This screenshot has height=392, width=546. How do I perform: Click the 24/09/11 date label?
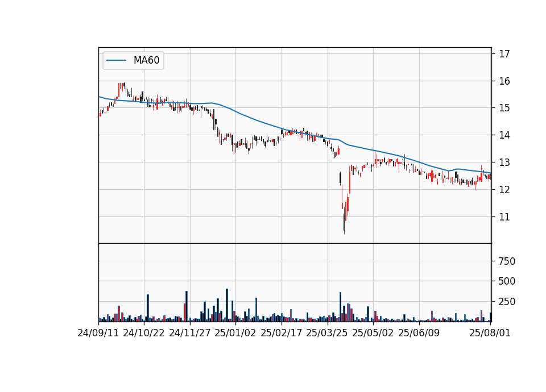click(98, 333)
